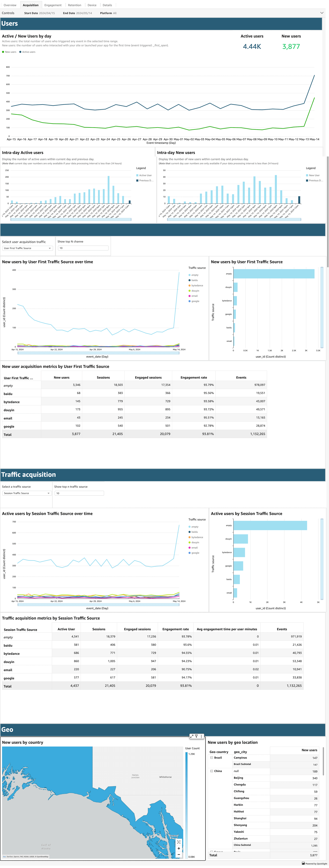Image resolution: width=329 pixels, height=868 pixels.
Task: Click the Show top n traffic source input
Action: pos(79,493)
